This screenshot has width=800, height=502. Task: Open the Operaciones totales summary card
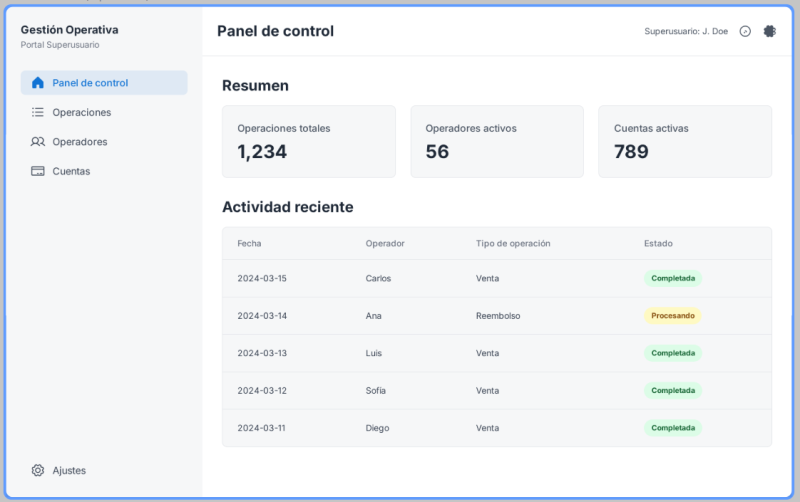pyautogui.click(x=308, y=142)
